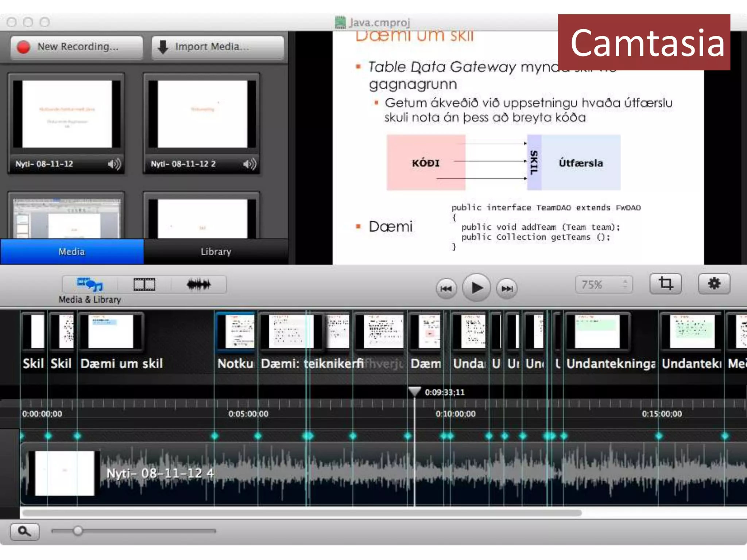Screen dimensions: 747x560
Task: Start playback with the Play button
Action: click(476, 288)
